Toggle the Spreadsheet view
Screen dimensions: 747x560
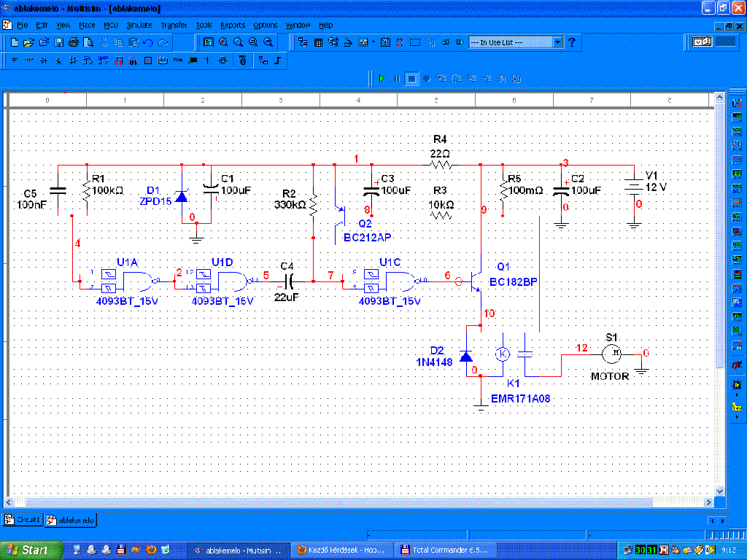pyautogui.click(x=318, y=42)
